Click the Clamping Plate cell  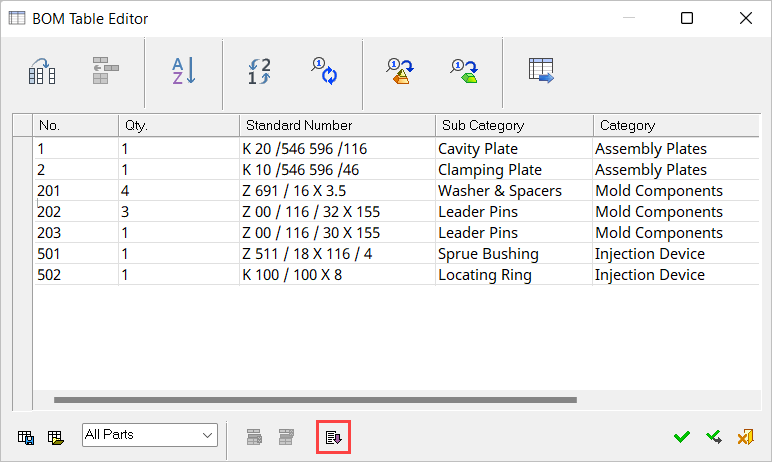(514, 170)
